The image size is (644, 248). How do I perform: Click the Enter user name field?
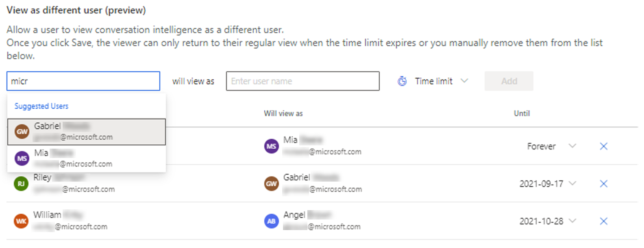(303, 81)
